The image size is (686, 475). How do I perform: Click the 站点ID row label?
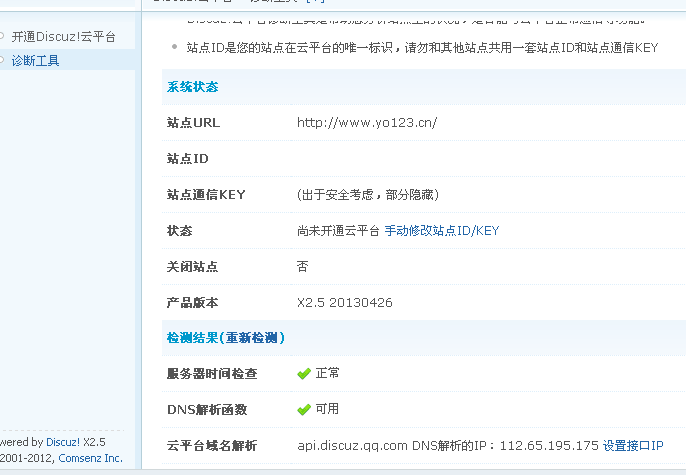pos(188,158)
